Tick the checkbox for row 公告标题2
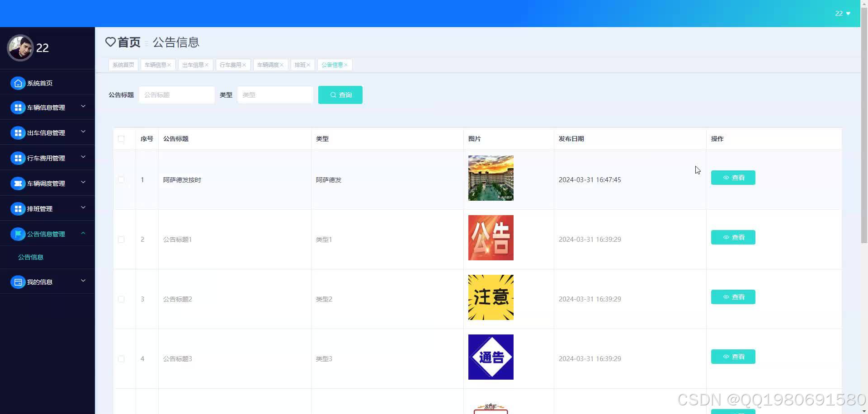Viewport: 868px width, 414px height. (x=121, y=299)
